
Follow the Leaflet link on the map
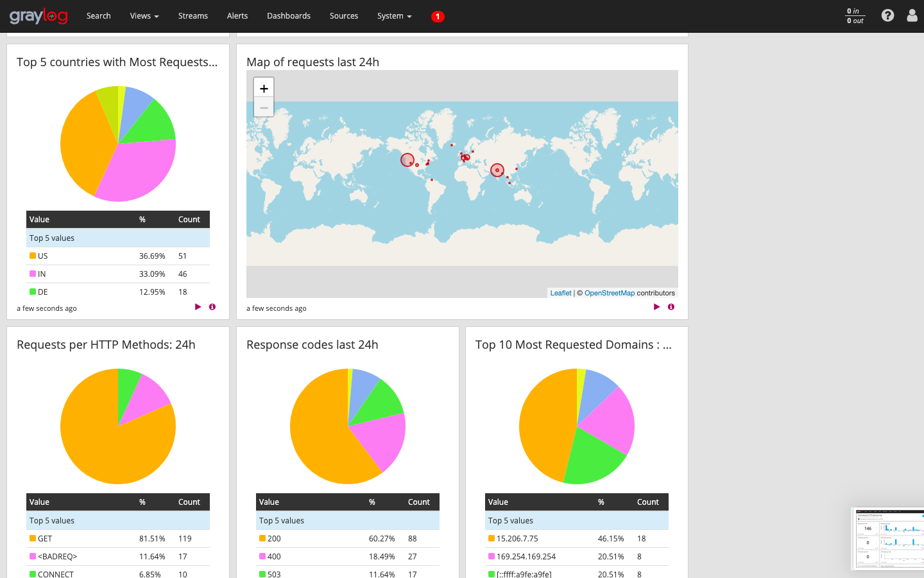(x=561, y=293)
